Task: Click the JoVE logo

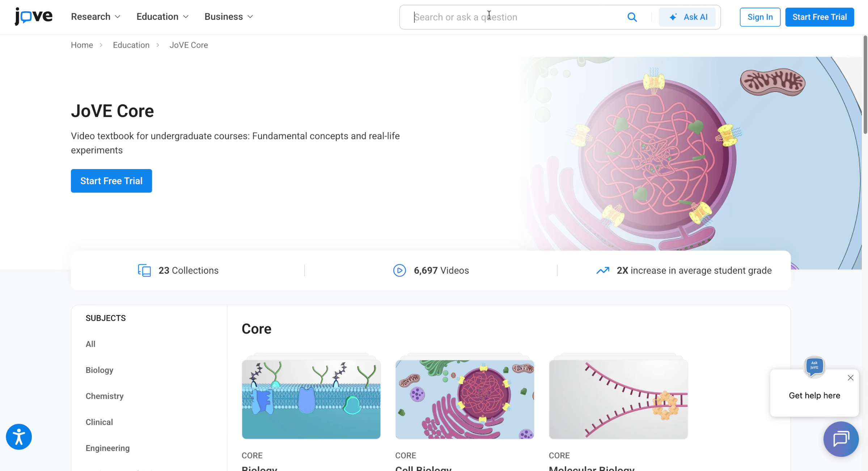Action: click(33, 16)
